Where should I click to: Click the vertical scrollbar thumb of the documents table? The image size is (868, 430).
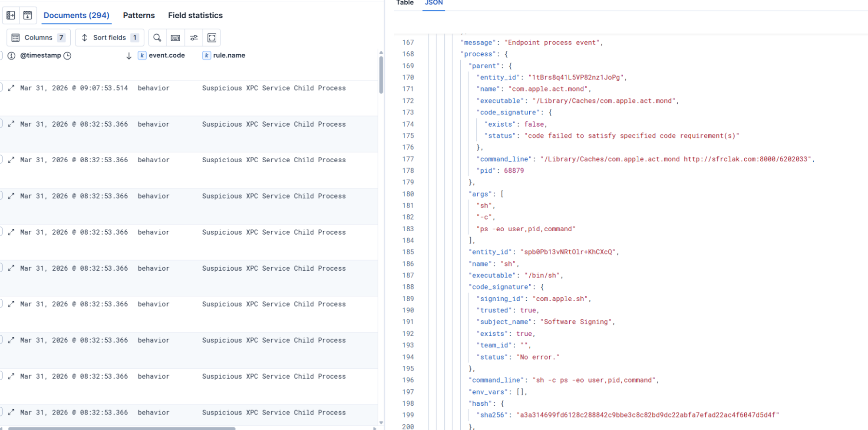pos(381,75)
